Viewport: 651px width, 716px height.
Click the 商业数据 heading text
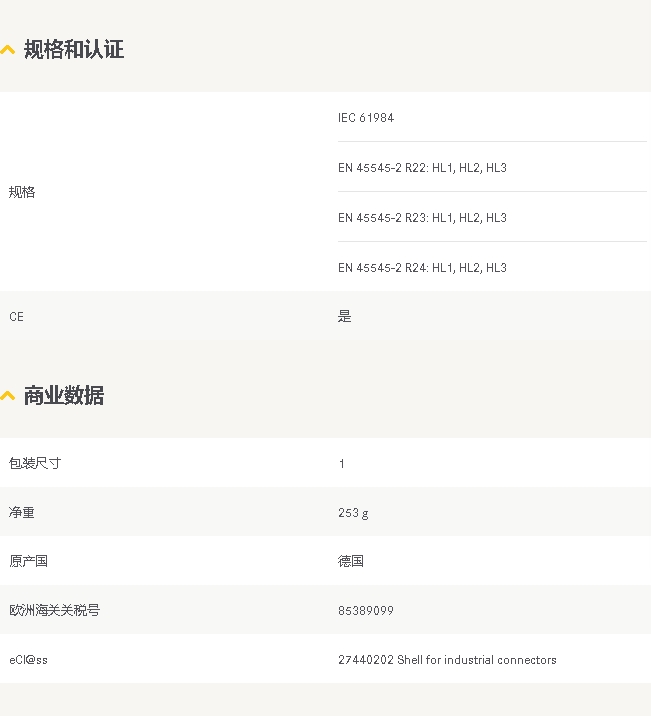tap(64, 396)
